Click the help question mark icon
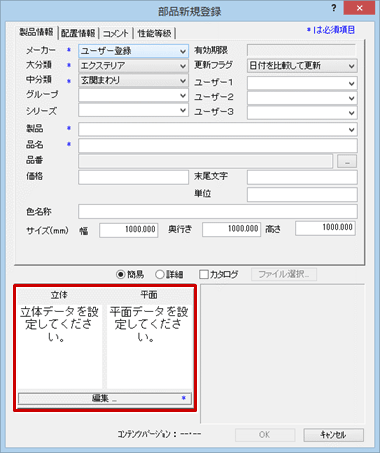This screenshot has height=453, width=380. point(334,8)
